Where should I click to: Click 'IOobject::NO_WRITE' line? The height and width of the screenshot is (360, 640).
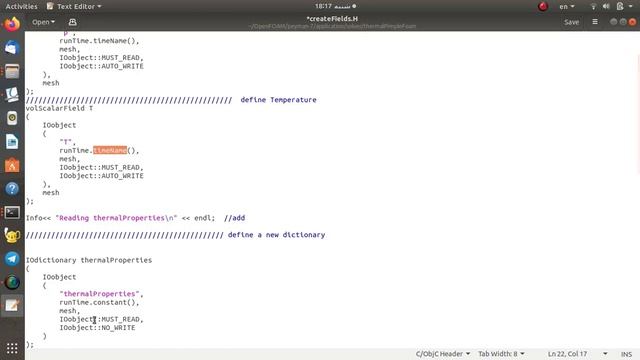click(97, 328)
